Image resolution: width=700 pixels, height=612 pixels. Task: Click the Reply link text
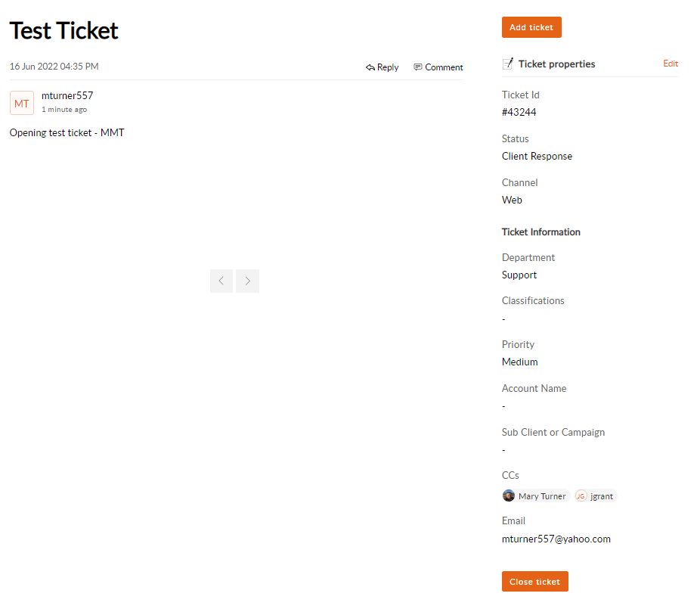point(388,67)
